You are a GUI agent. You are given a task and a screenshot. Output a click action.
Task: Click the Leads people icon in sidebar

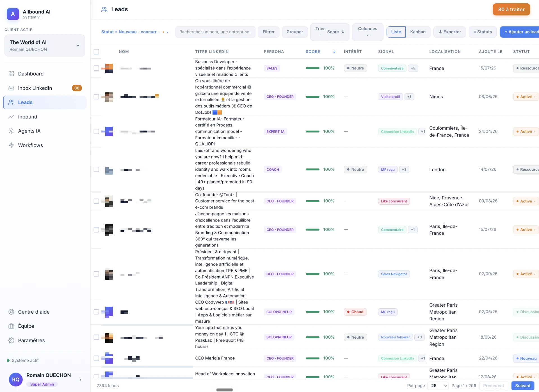point(11,102)
